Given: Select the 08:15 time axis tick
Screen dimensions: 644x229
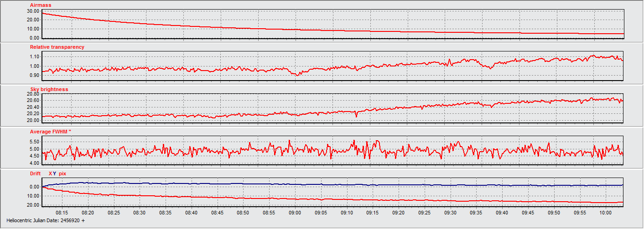Looking at the screenshot, I should pos(62,213).
